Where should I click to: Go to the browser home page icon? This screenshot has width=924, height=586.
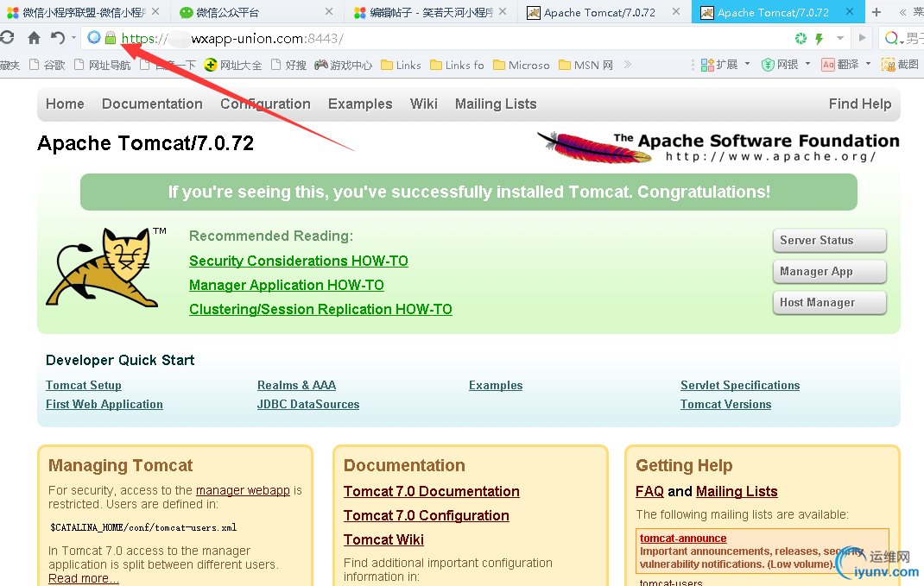click(x=35, y=38)
